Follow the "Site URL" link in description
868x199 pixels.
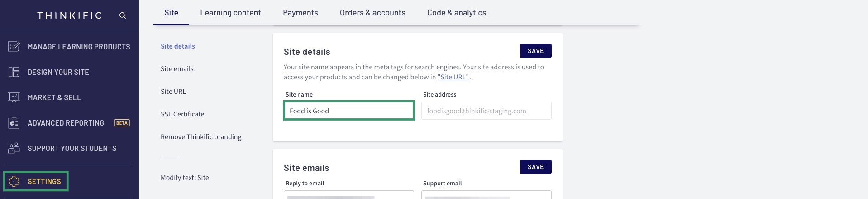point(453,77)
